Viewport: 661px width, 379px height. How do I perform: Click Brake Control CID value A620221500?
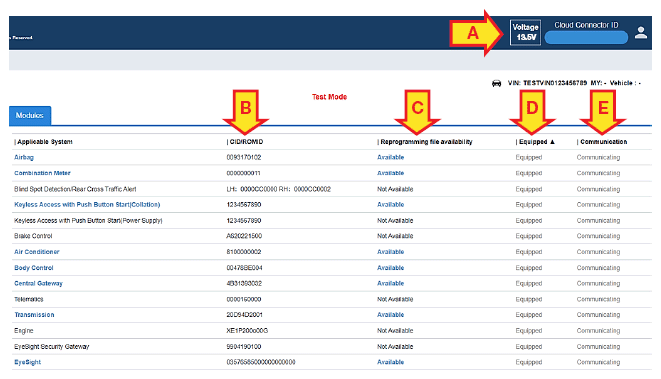244,236
